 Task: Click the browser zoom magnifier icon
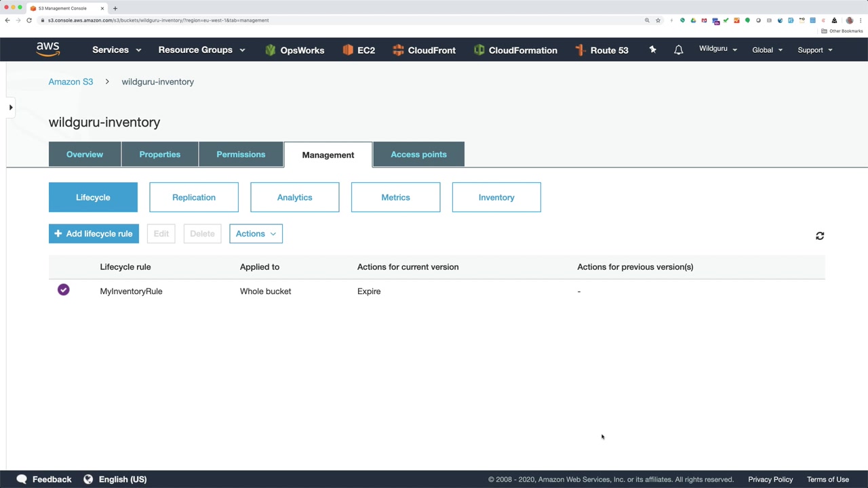(647, 20)
